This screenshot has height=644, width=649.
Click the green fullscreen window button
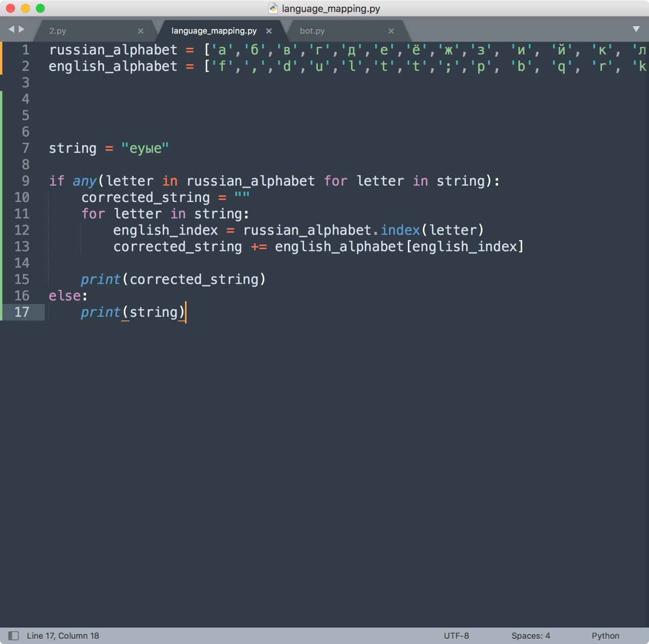click(x=41, y=8)
